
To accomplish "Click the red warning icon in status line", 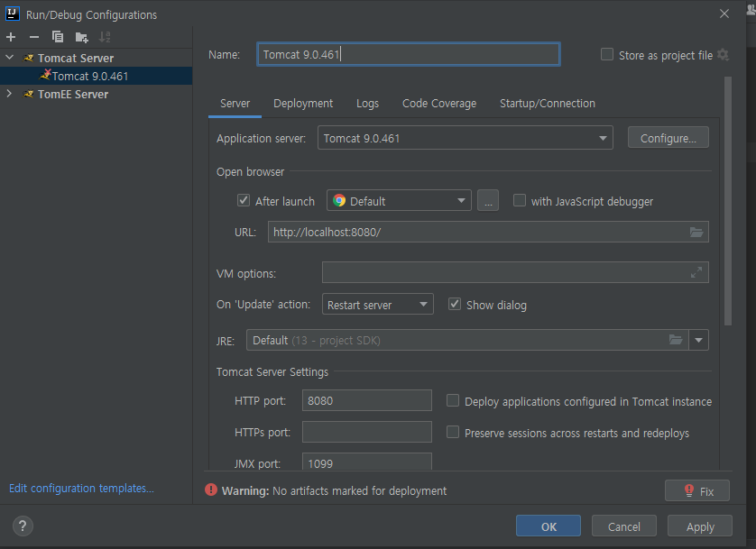I will [211, 490].
